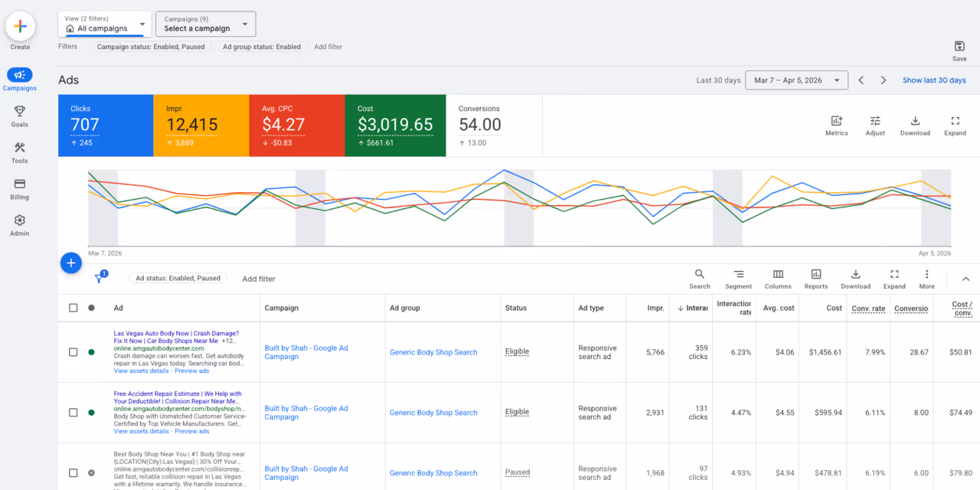Image resolution: width=980 pixels, height=490 pixels.
Task: Click the blue round add ad button
Action: [x=71, y=263]
